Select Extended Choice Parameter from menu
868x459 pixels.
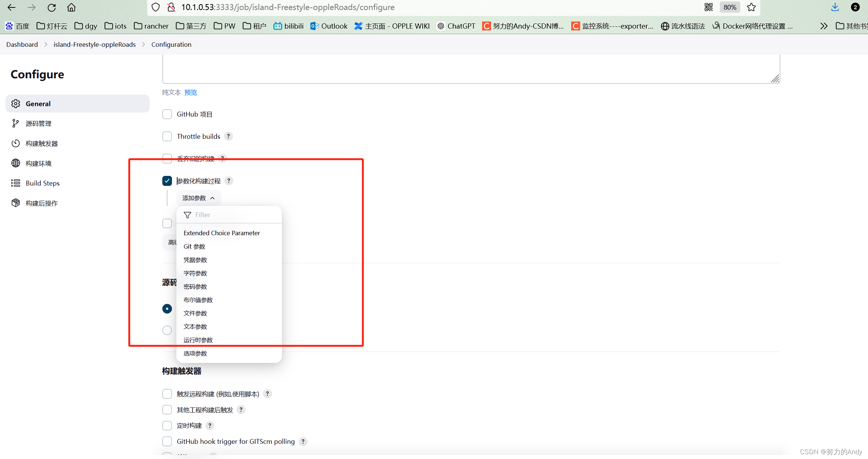point(222,233)
